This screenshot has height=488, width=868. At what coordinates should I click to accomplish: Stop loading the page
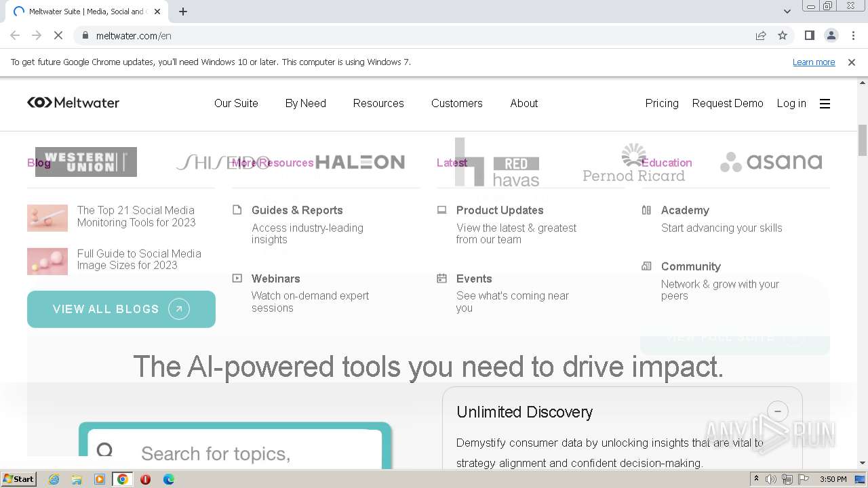pos(58,35)
